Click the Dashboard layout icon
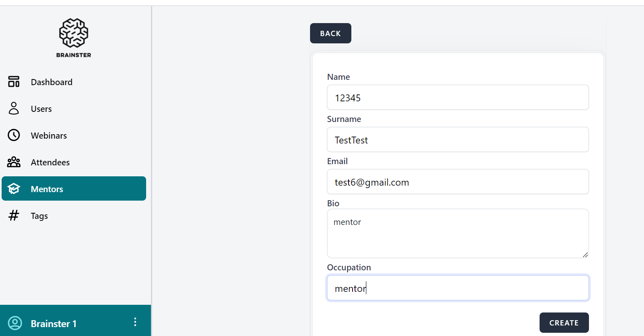This screenshot has width=644, height=336. 14,82
